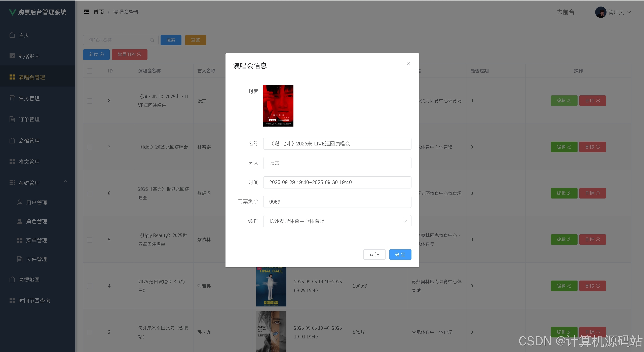This screenshot has width=644, height=352.
Task: Click the search magnifier icon in name field
Action: 152,40
